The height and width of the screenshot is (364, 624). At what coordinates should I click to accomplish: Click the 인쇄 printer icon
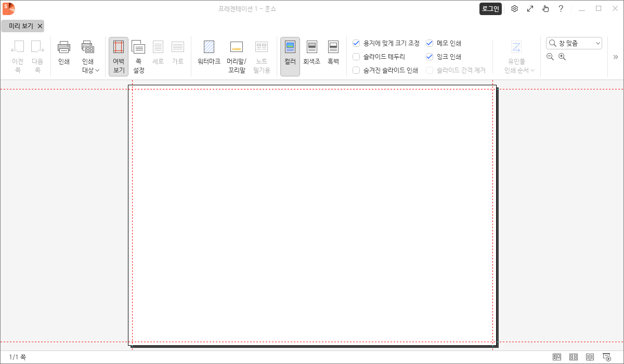pos(64,47)
